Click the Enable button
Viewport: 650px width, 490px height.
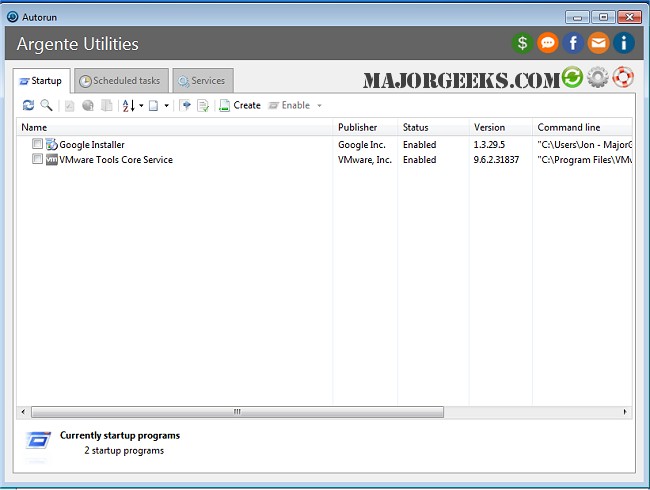point(289,106)
